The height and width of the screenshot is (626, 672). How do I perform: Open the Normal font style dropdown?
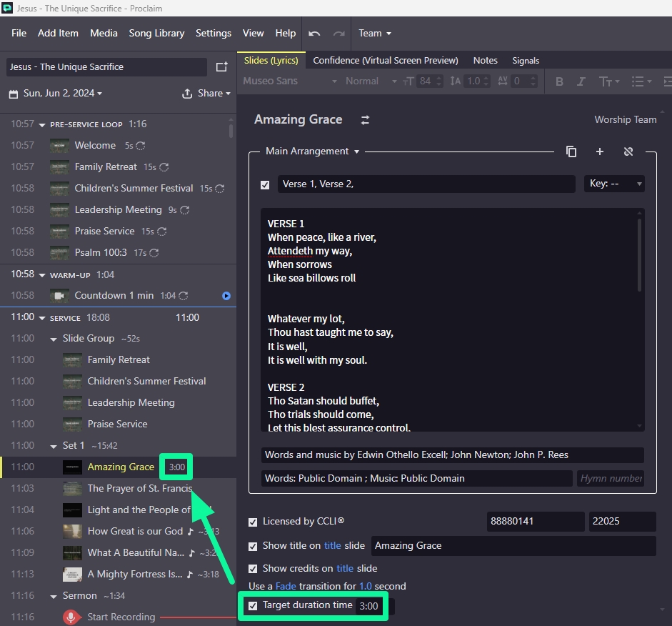point(371,81)
